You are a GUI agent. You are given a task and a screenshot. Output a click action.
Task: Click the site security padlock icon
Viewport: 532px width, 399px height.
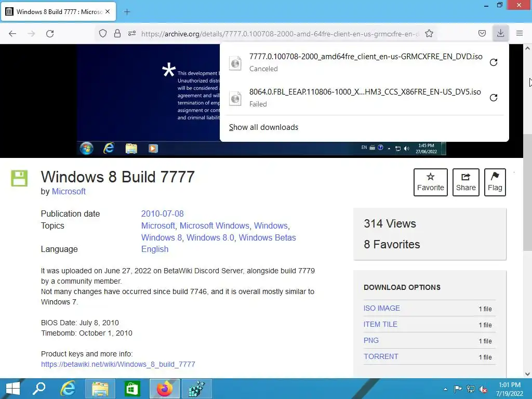coord(117,33)
